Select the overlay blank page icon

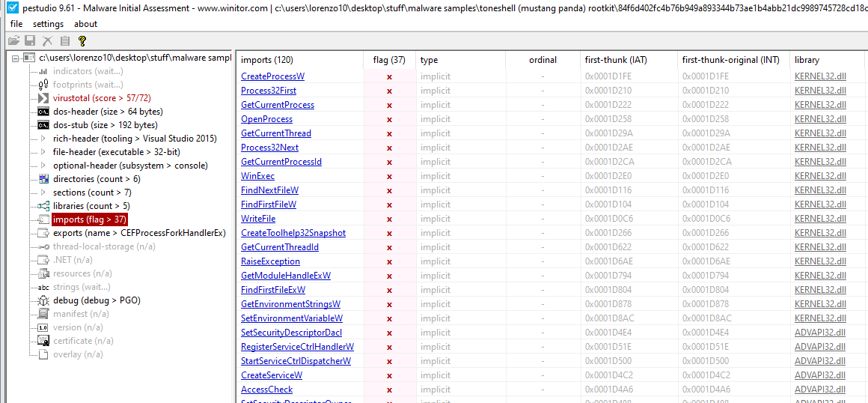[x=43, y=354]
